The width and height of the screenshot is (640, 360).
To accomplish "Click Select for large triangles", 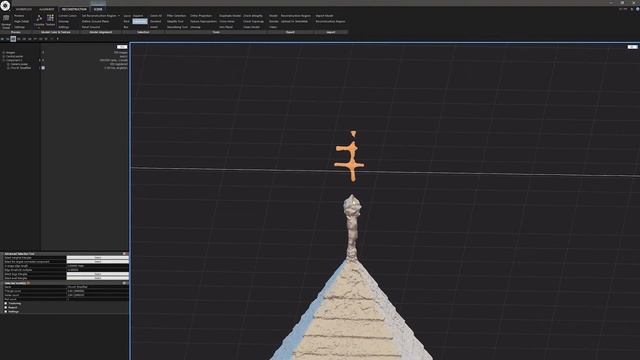I will click(98, 274).
